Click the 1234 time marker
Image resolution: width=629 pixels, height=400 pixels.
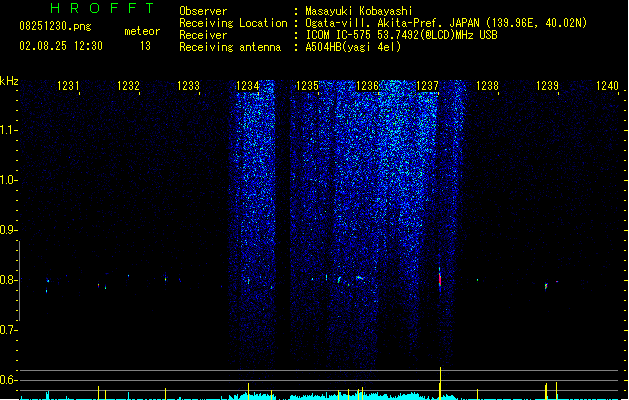click(x=248, y=86)
